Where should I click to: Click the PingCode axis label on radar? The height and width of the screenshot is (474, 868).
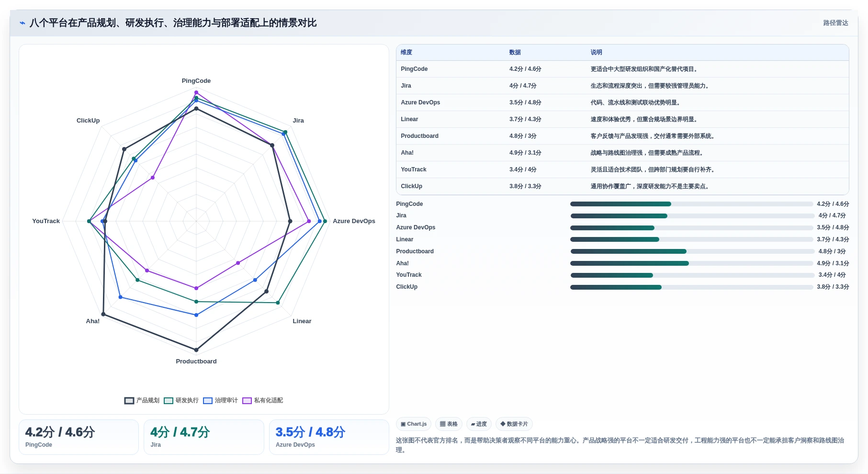(x=196, y=81)
